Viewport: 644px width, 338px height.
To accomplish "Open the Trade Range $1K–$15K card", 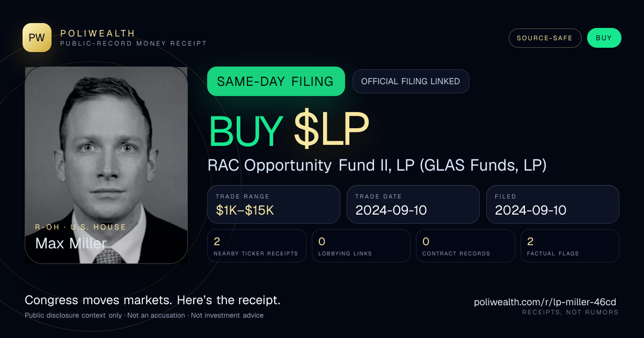I will [274, 204].
